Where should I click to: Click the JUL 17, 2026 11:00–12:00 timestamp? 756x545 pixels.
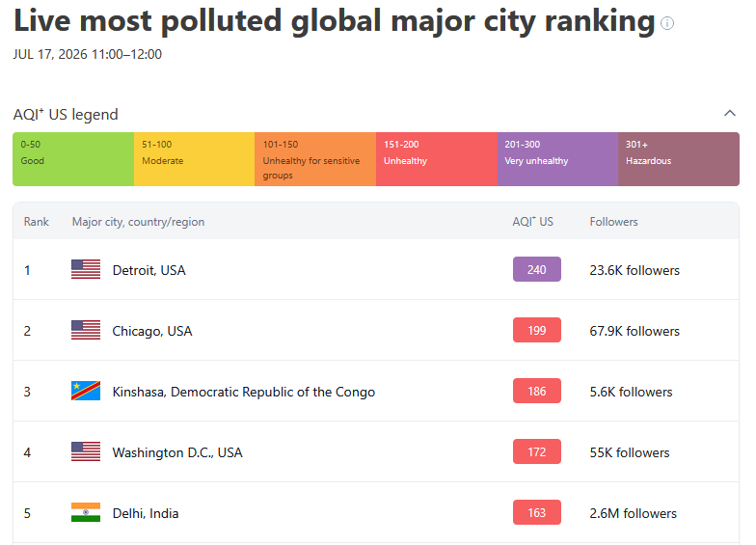pos(87,54)
